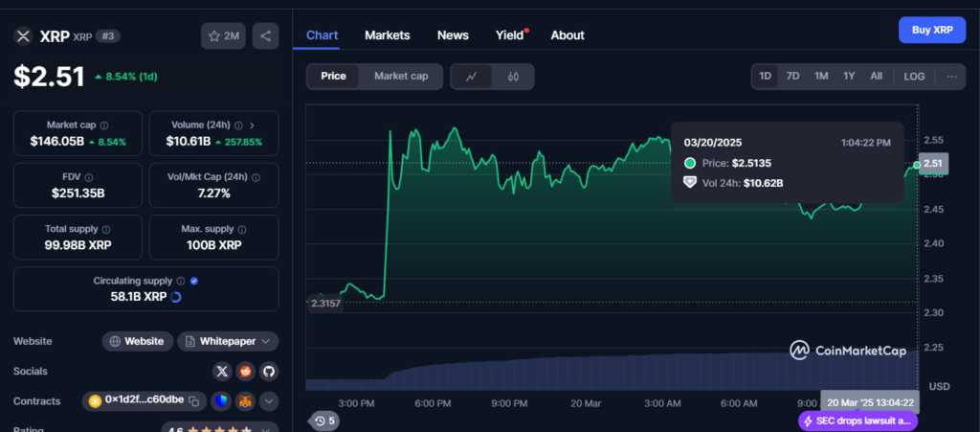980x432 pixels.
Task: Switch to line chart view icon
Action: click(x=471, y=77)
